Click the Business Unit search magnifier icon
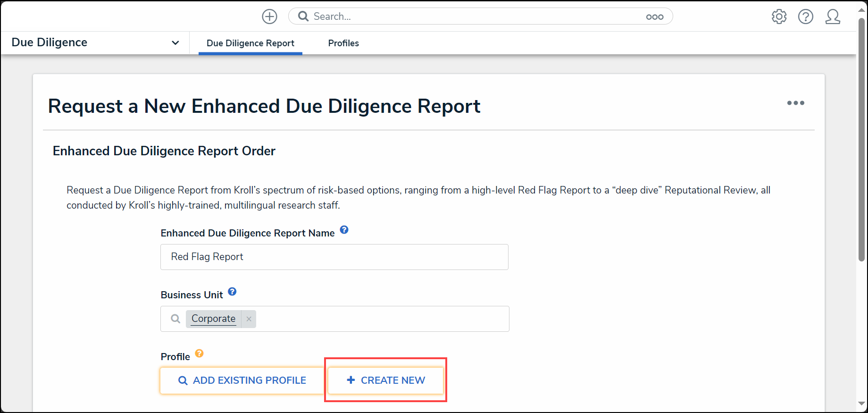868x413 pixels. click(x=175, y=319)
